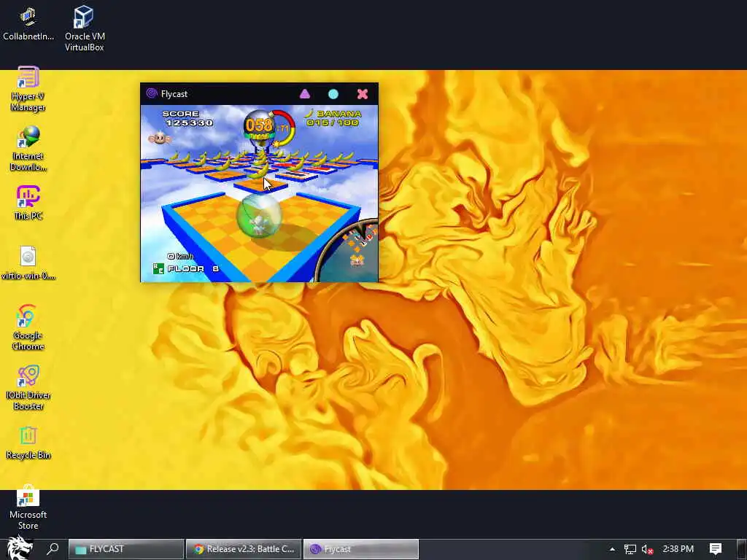Click the muted speaker volume tray icon
This screenshot has height=560, width=747.
tap(647, 549)
